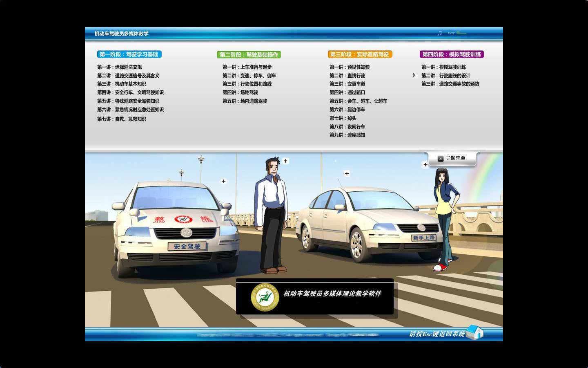Open the 第三阶段：实际道路驾驶 section

359,54
